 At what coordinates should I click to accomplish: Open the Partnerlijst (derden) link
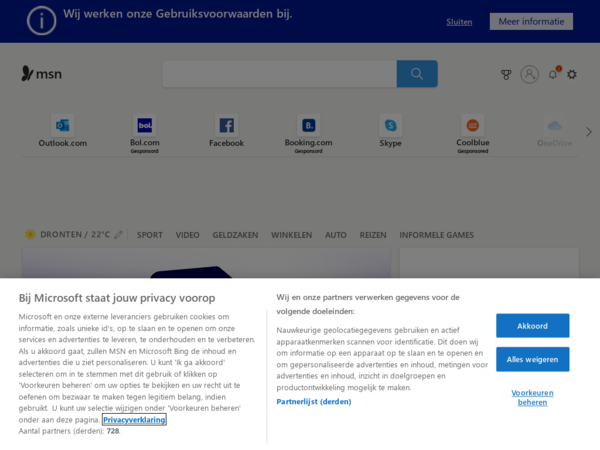click(x=314, y=401)
